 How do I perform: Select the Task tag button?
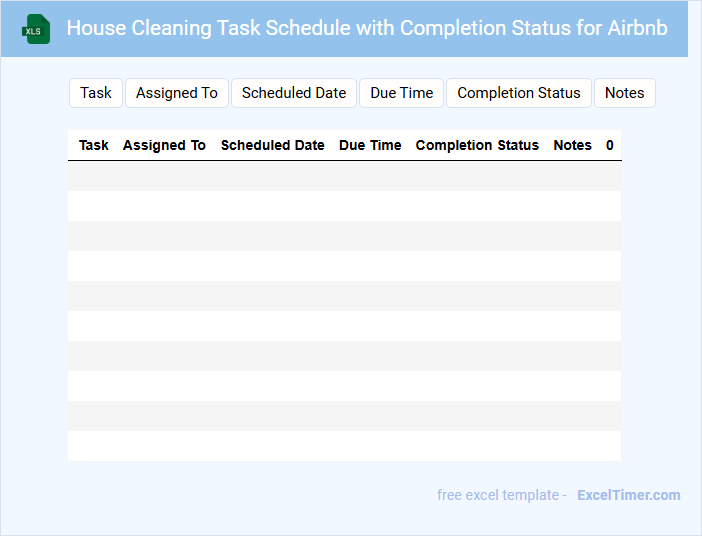coord(96,93)
